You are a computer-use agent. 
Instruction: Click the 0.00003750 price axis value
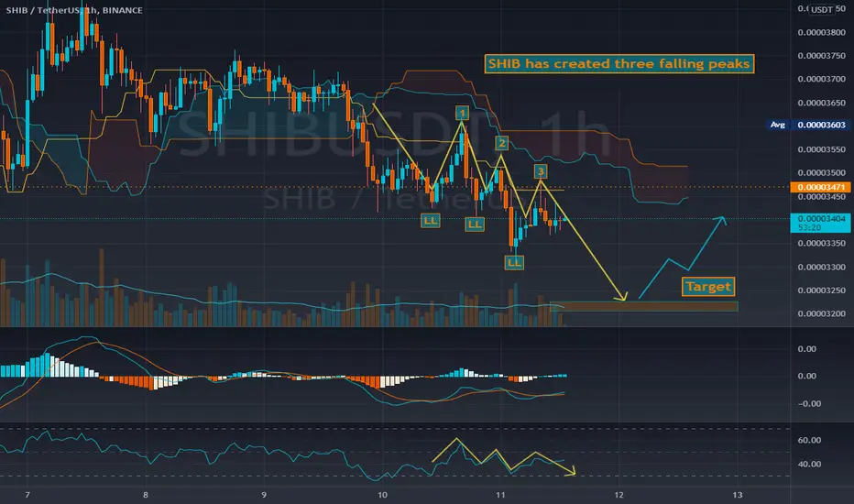(821, 56)
